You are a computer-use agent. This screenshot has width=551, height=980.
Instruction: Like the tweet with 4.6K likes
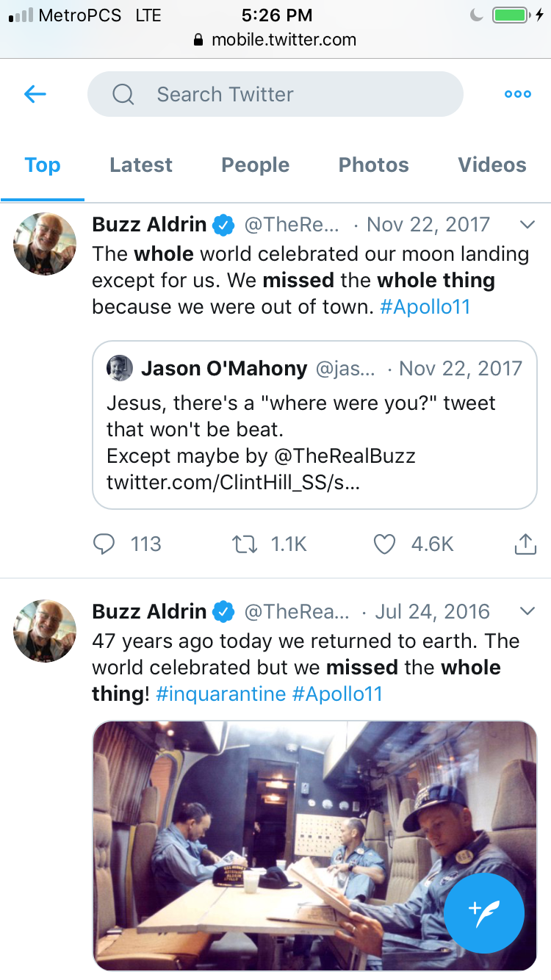coord(385,544)
